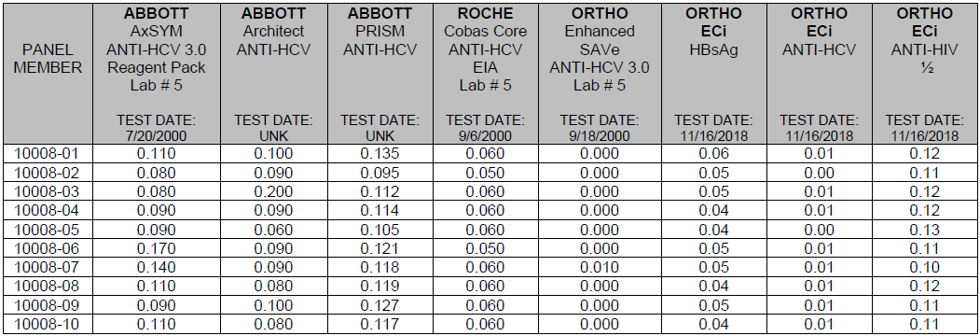Select the 0.170 AxSYM value for 10008-06

[x=157, y=248]
